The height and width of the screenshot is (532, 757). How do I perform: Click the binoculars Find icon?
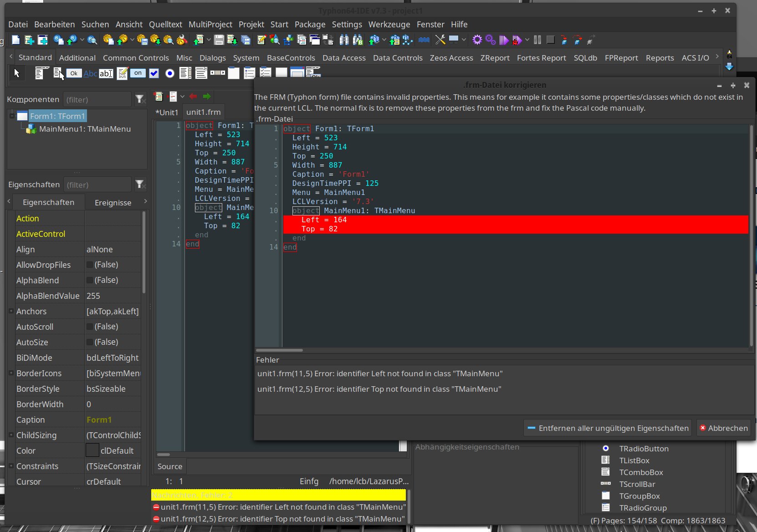[x=344, y=40]
